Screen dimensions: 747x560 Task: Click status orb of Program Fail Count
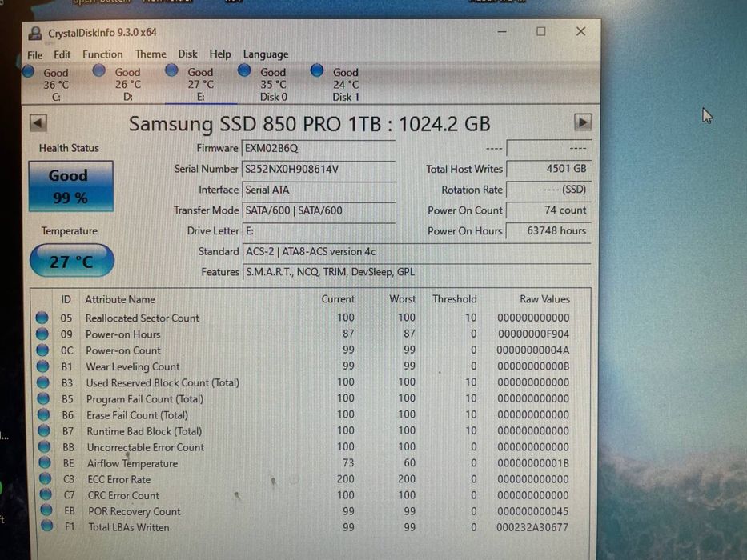43,398
